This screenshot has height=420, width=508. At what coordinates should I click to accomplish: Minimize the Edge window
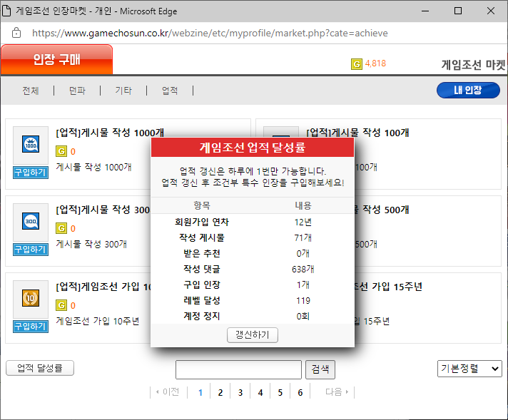click(x=425, y=11)
